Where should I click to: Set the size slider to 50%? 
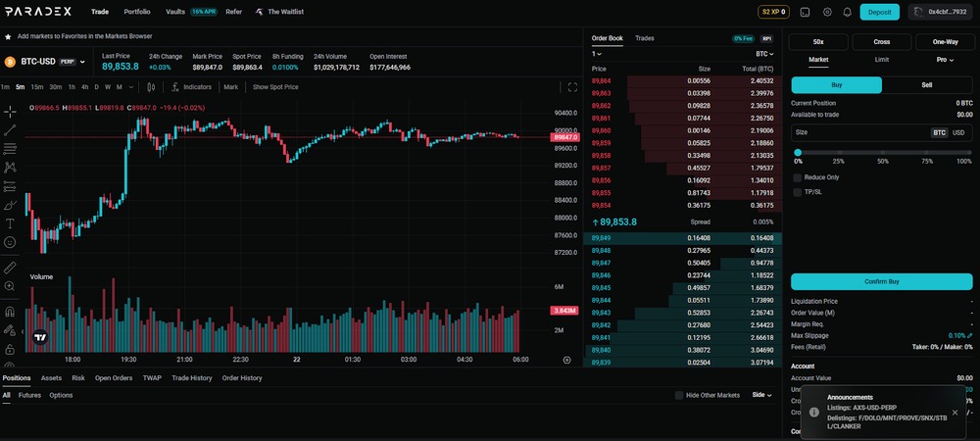(x=883, y=153)
